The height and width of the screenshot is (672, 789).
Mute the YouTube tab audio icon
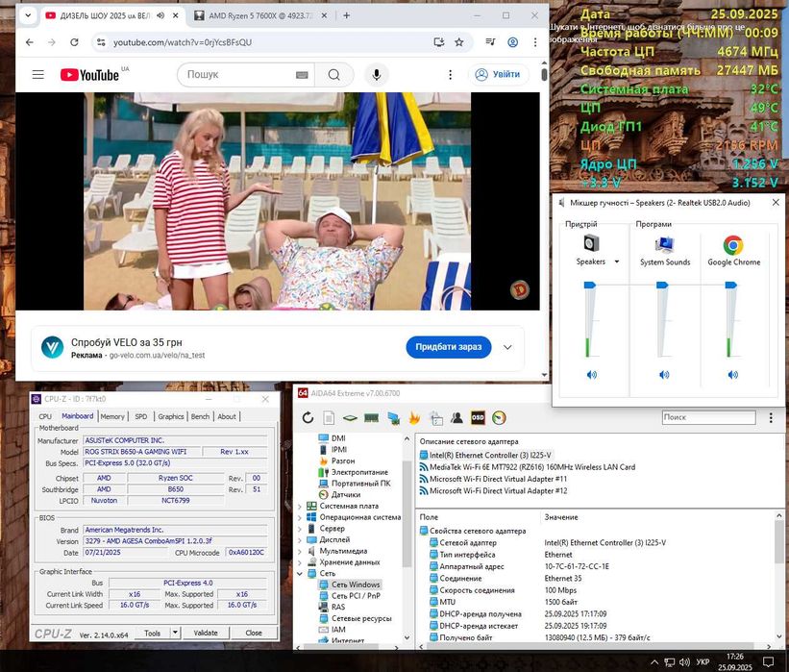click(160, 15)
